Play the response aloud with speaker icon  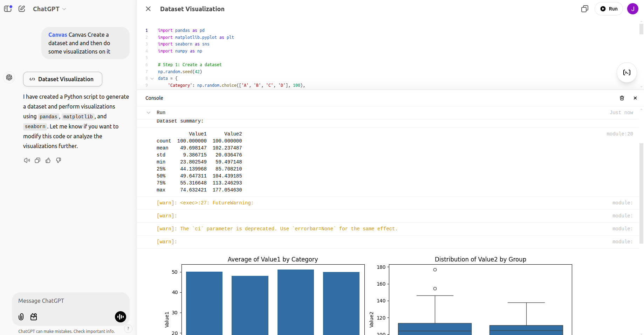pos(27,160)
